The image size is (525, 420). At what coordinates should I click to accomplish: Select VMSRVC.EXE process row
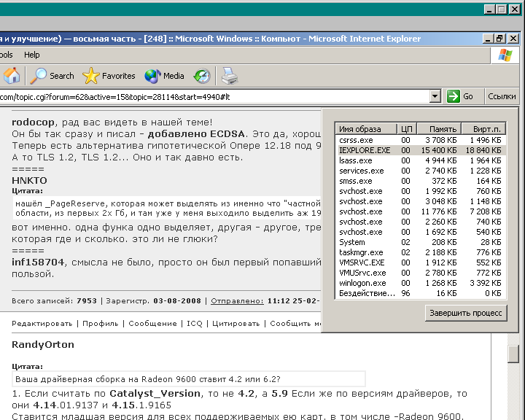420,262
